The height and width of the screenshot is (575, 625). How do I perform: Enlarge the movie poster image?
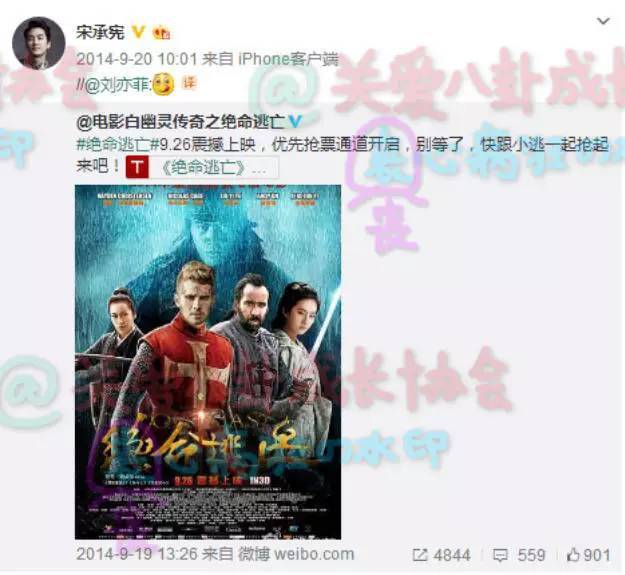tap(208, 362)
